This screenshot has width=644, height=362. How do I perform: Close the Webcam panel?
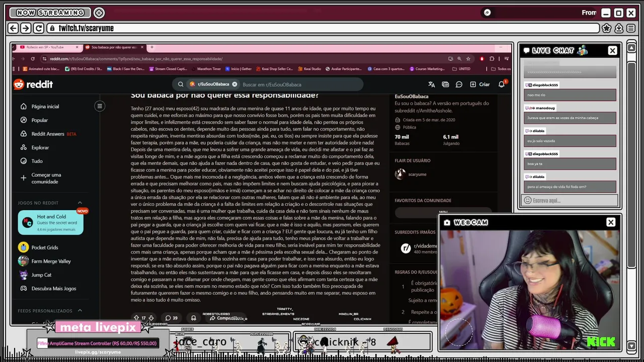611,222
